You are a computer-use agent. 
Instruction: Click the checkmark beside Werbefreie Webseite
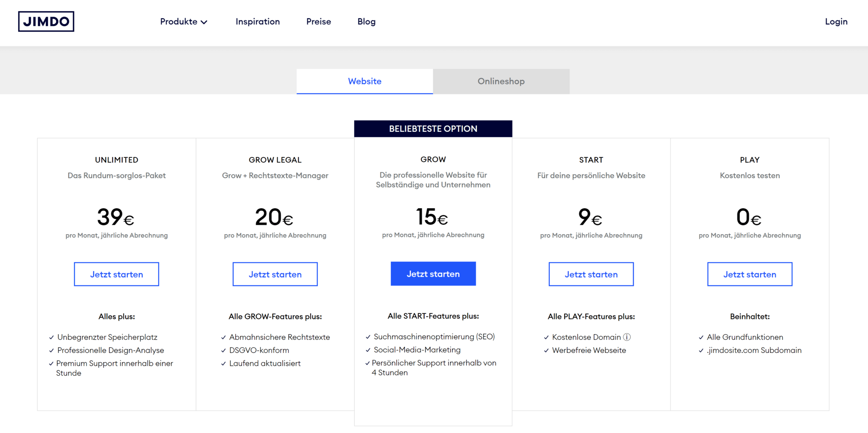click(546, 351)
